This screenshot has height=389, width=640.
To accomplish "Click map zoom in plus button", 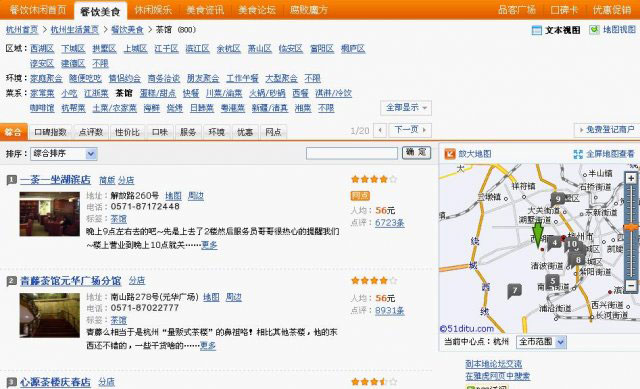I will 631,178.
